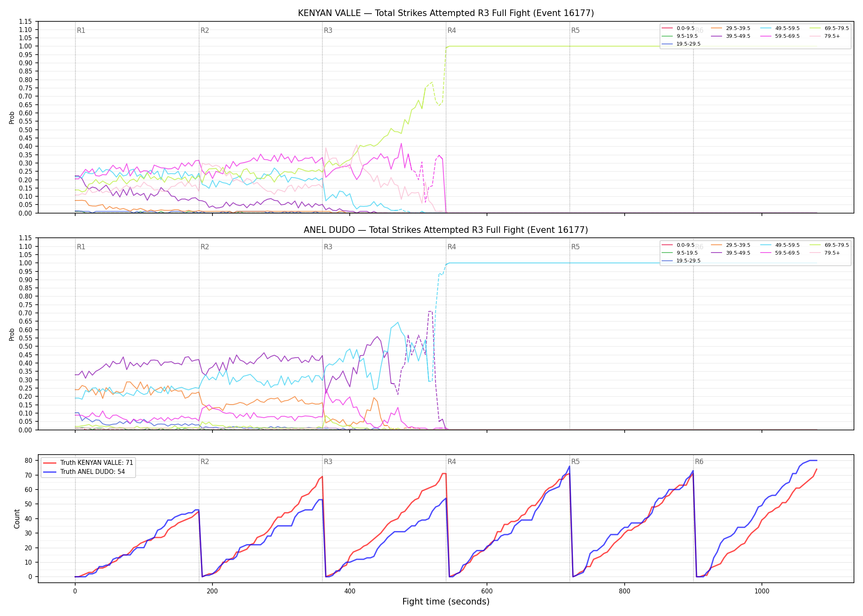Viewport: 863px width, 616px height.
Task: Click R2 marker in ANEL DUDO chart
Action: (x=205, y=247)
